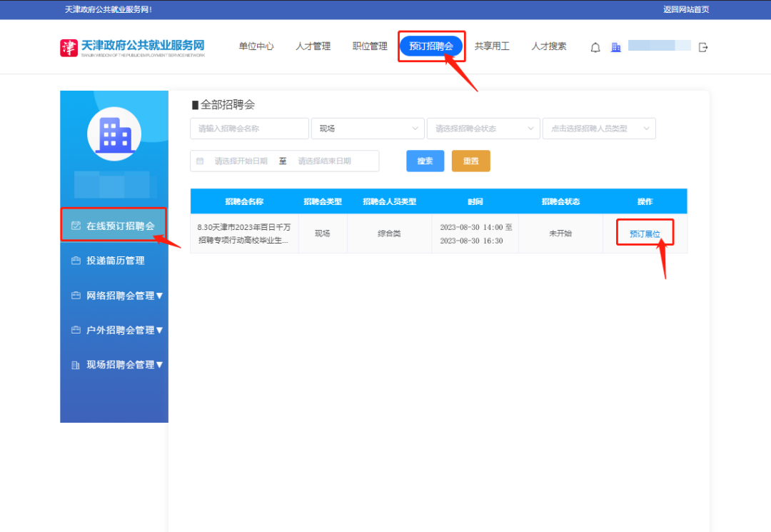Expand the 现场招聘会管理 sidebar menu
This screenshot has width=771, height=532.
coord(118,365)
